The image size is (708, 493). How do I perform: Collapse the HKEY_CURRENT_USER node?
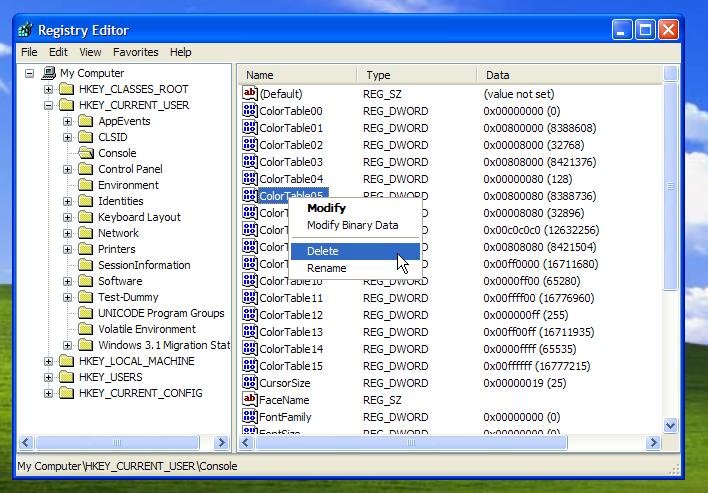pyautogui.click(x=48, y=105)
